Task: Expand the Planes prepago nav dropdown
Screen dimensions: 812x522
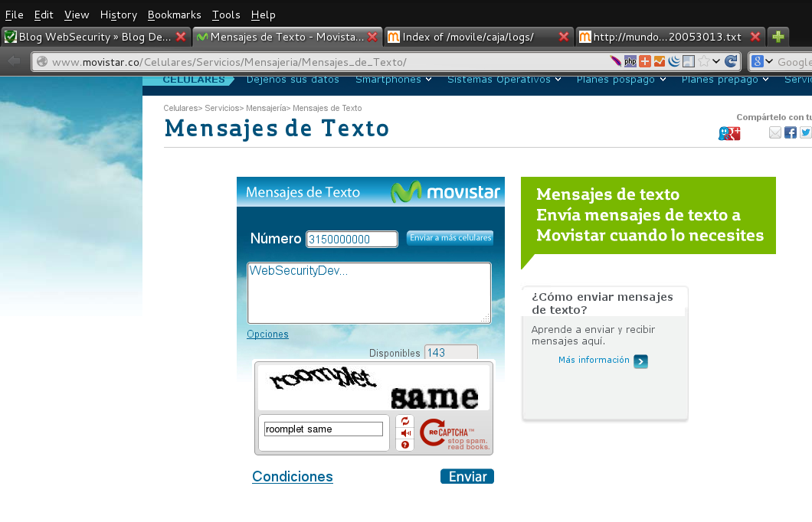Action: point(725,80)
